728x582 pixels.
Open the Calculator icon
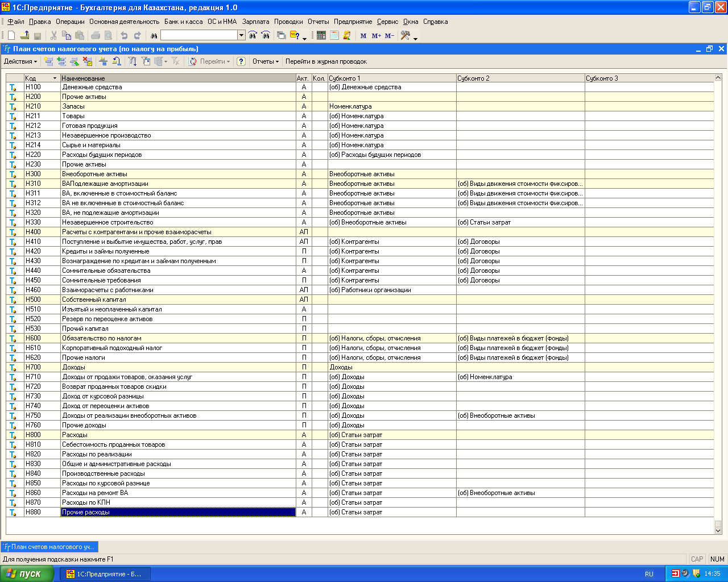(321, 35)
